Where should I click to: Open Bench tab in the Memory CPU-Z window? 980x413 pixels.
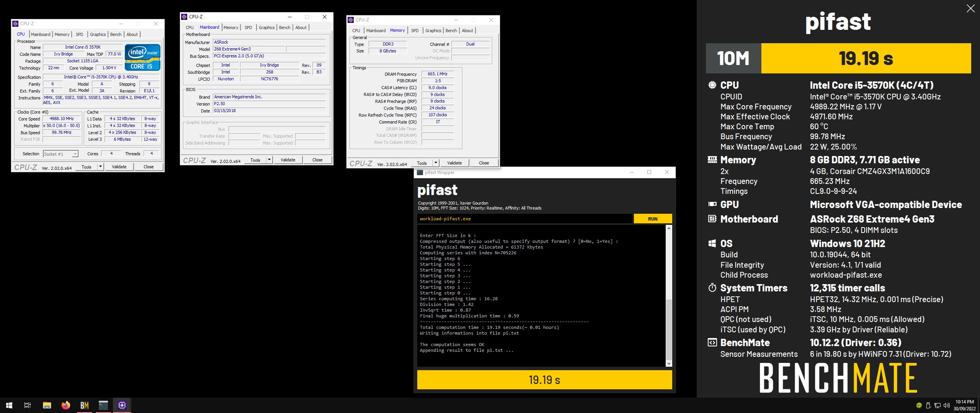click(x=451, y=31)
